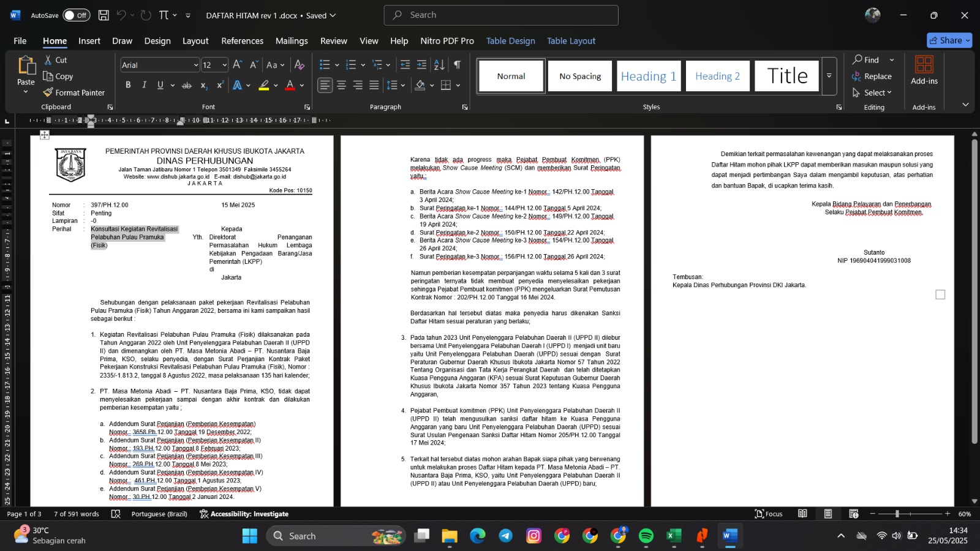
Task: Toggle the AutoSave switch
Action: click(76, 15)
